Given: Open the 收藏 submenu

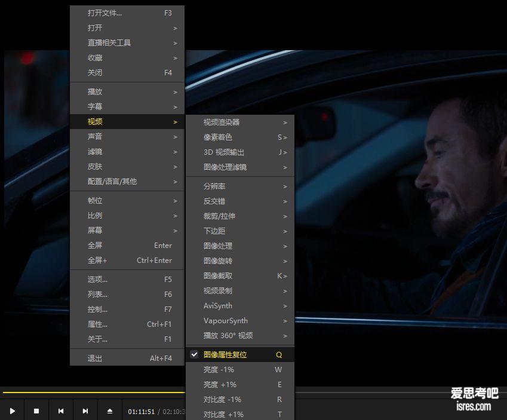Looking at the screenshot, I should tap(127, 57).
